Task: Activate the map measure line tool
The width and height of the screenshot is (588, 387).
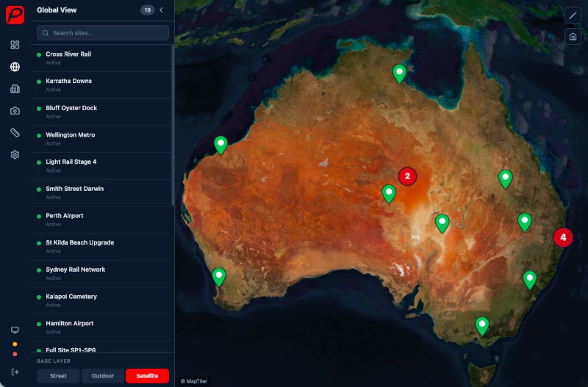Action: click(573, 15)
